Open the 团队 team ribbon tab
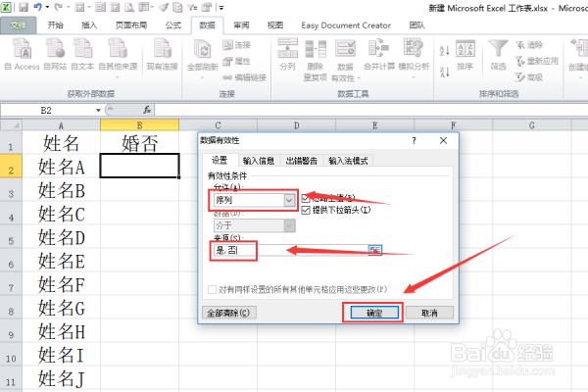 [x=417, y=25]
